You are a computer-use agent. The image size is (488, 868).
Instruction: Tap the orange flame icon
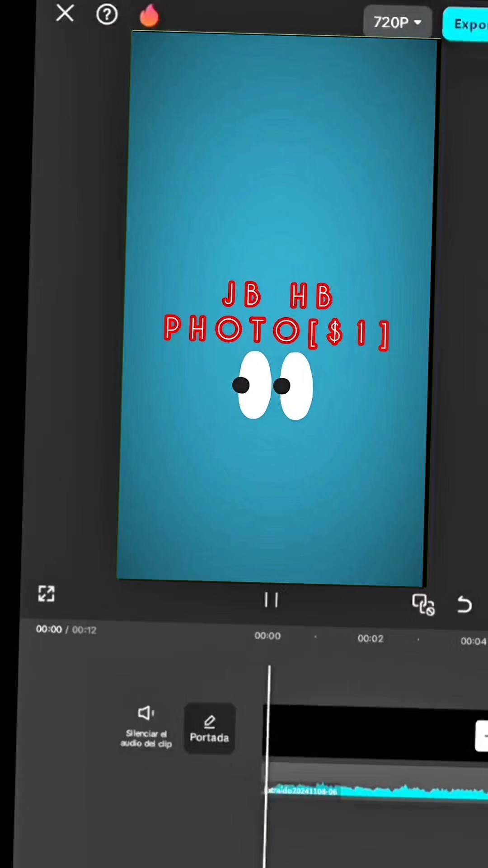tap(149, 15)
